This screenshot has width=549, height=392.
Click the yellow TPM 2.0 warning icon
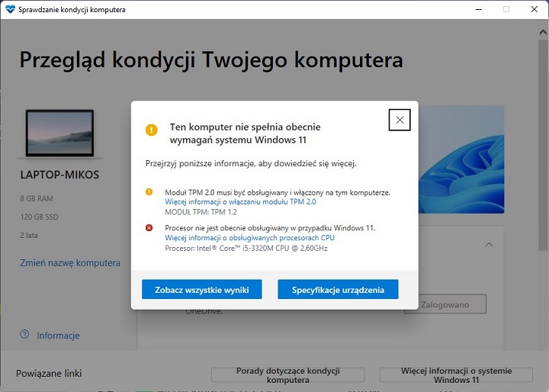(149, 192)
